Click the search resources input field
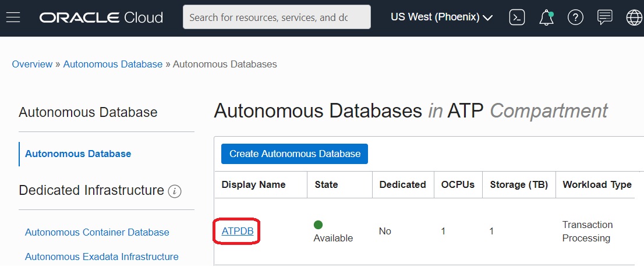 point(276,17)
